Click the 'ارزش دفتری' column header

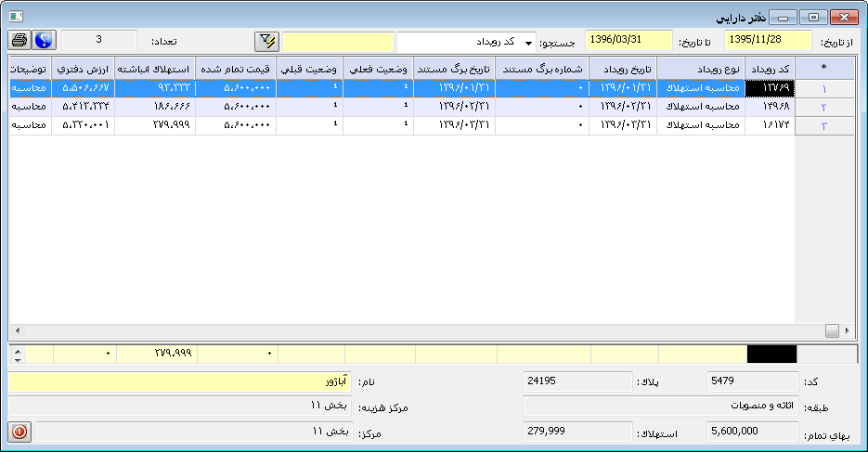pyautogui.click(x=84, y=70)
